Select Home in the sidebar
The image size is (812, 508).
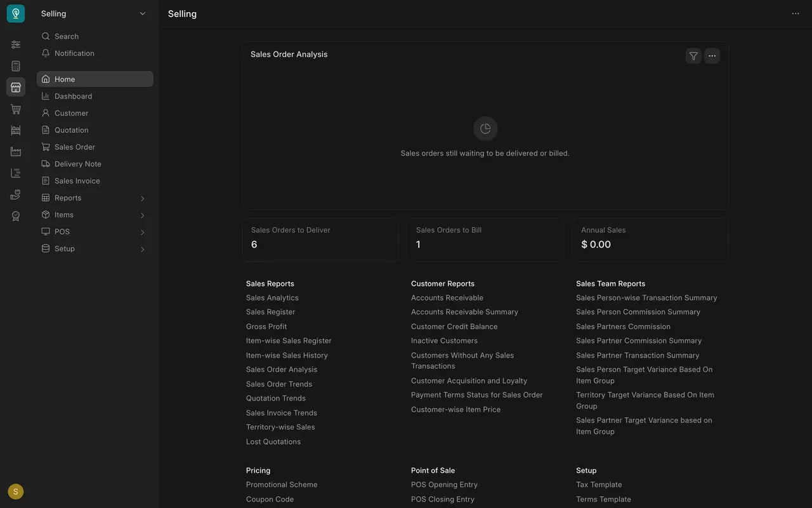(95, 79)
